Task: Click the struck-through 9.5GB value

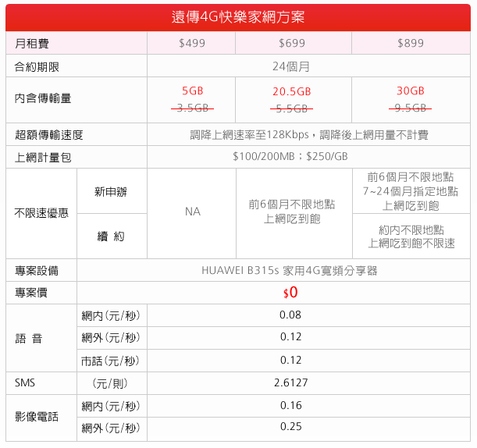Action: [x=410, y=108]
